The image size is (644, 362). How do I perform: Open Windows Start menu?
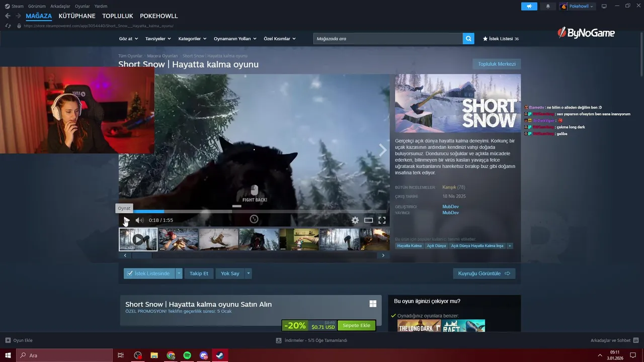pyautogui.click(x=8, y=355)
